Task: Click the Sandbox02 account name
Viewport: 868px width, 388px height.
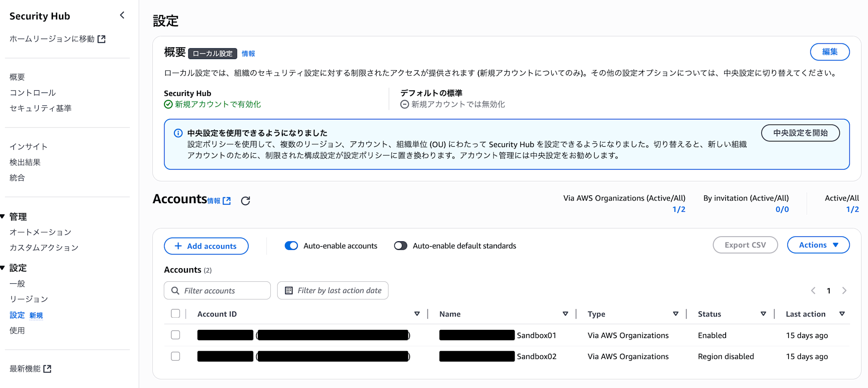Action: coord(536,356)
